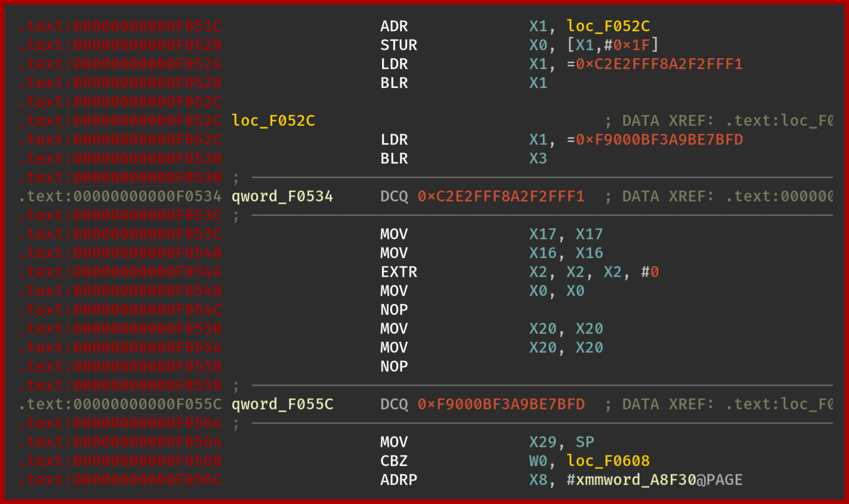Follow the loc_F052C operand in ADR instruction
Viewport: 849px width, 504px height.
(x=608, y=26)
